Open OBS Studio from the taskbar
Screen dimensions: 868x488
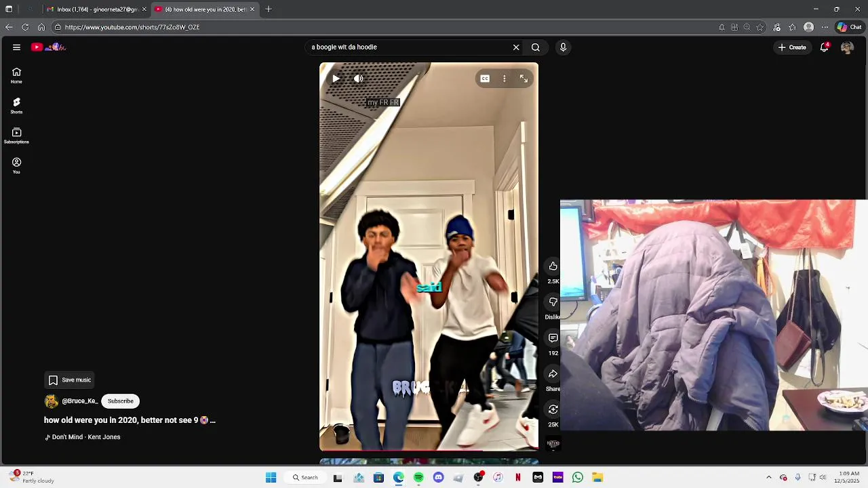(478, 478)
